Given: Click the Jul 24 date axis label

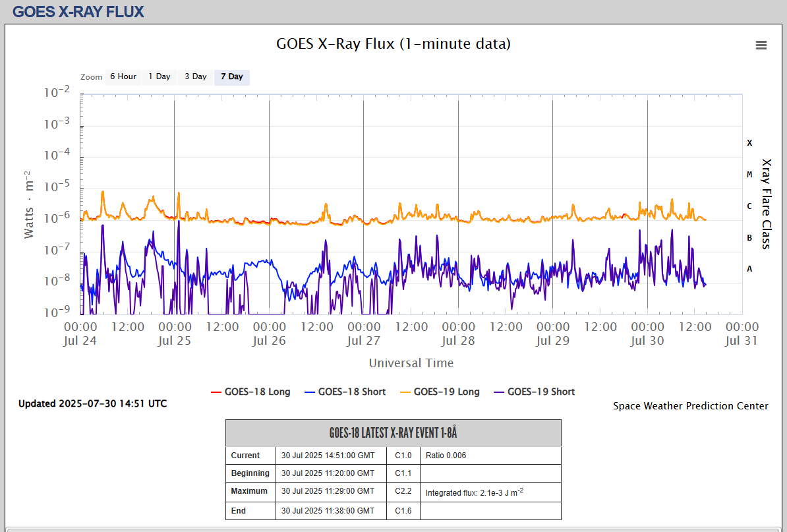Looking at the screenshot, I should [x=80, y=341].
